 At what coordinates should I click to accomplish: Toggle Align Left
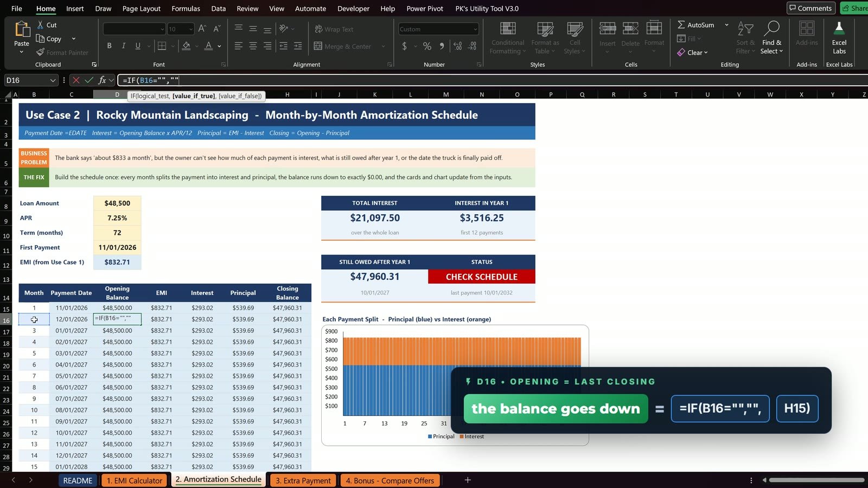(x=238, y=46)
